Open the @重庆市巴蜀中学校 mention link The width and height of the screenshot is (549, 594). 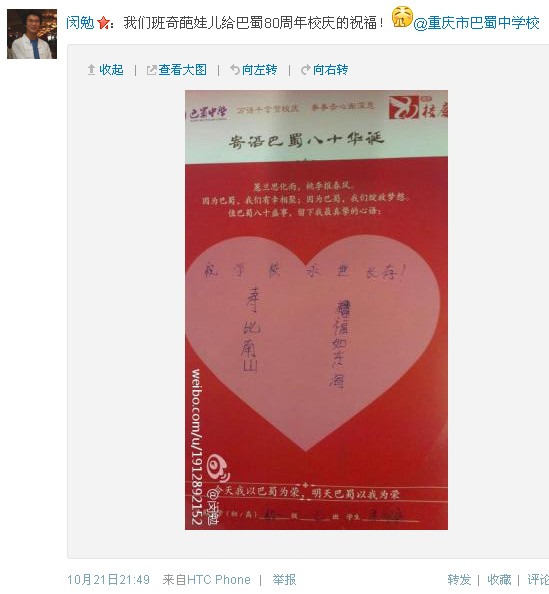coord(476,23)
